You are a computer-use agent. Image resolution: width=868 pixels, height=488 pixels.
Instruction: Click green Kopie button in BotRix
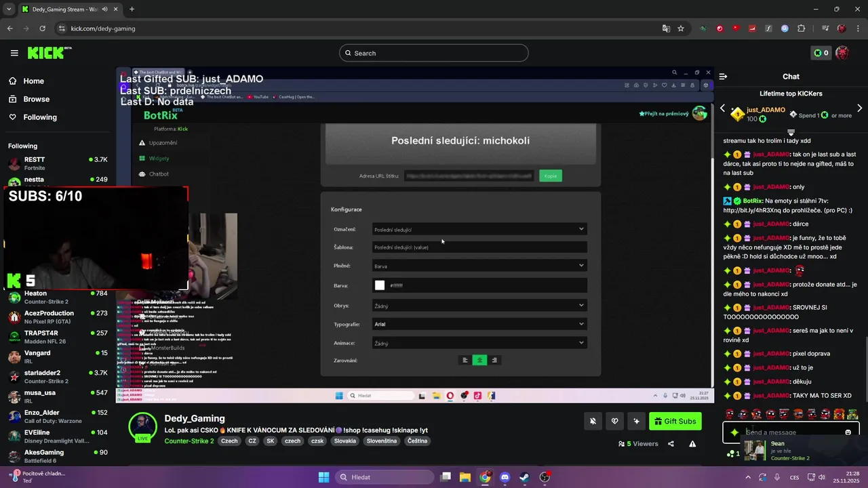551,176
